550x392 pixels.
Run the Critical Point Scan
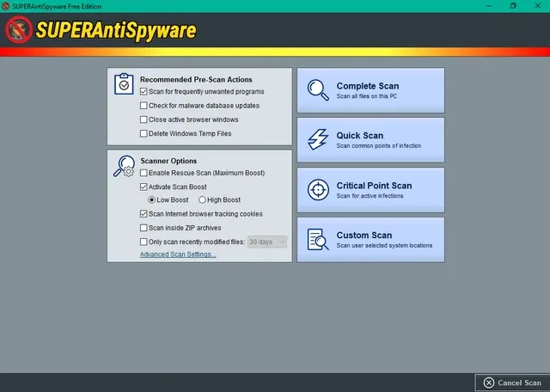coord(370,190)
